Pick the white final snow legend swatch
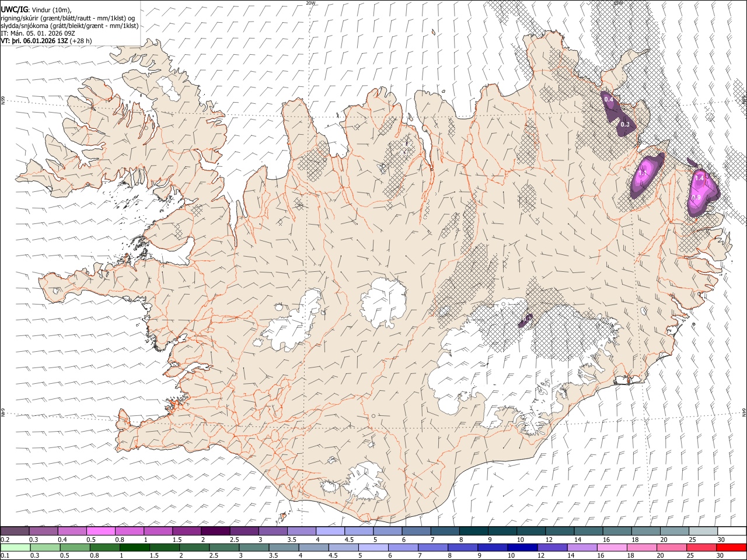The width and height of the screenshot is (747, 560). click(731, 531)
